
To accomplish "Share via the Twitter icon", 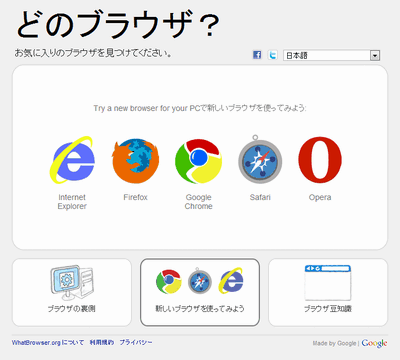I will [273, 55].
